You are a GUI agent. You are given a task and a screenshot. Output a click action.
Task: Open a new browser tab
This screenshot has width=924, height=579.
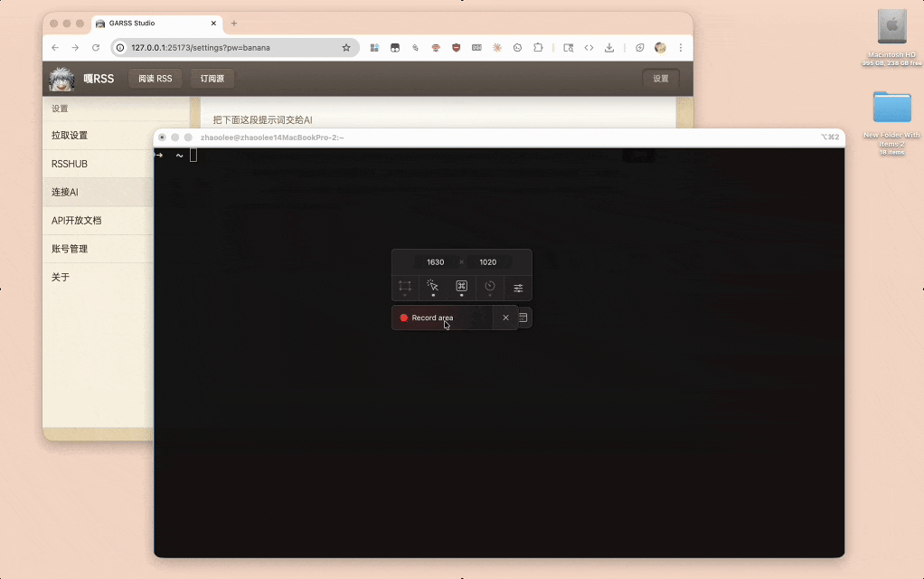(234, 24)
